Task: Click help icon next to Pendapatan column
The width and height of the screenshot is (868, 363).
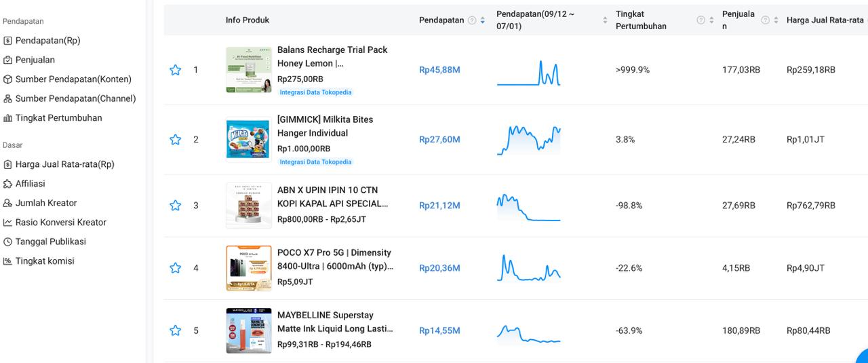Action: (x=472, y=20)
